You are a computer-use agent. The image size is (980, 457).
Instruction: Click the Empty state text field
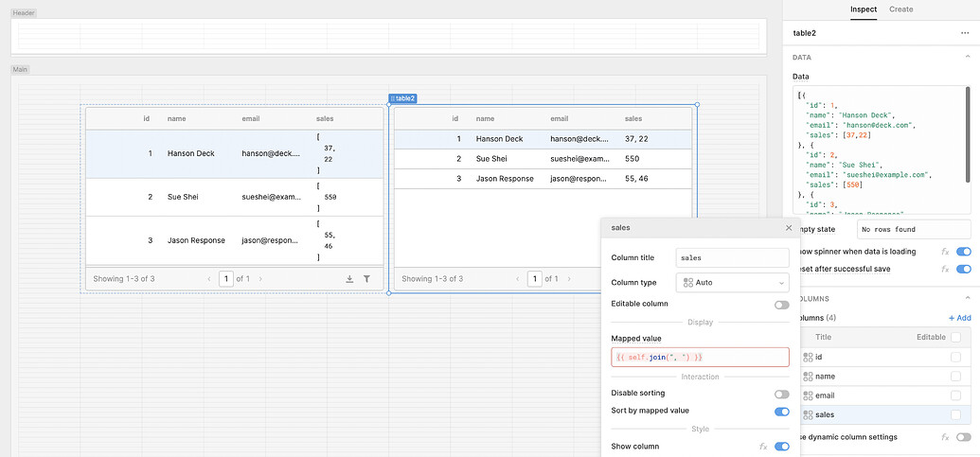[x=914, y=229]
